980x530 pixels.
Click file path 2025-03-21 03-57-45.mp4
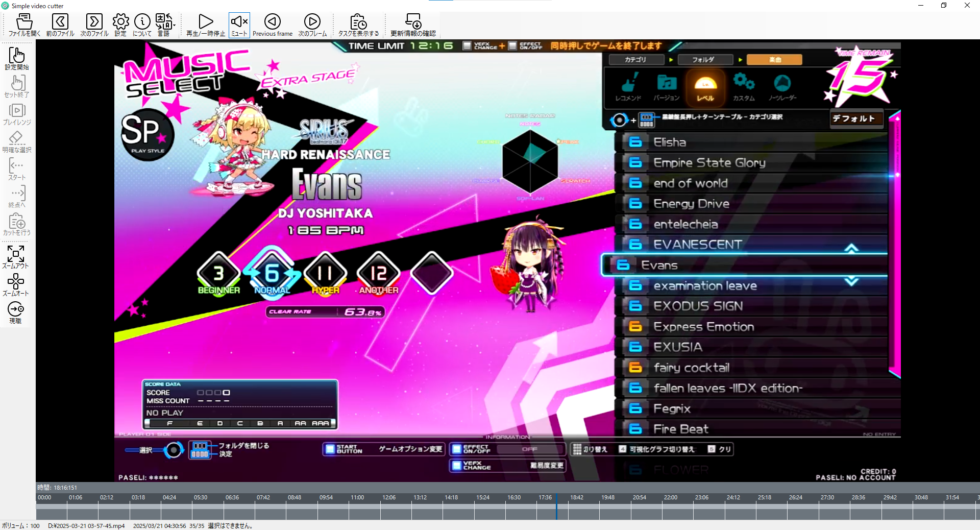(86, 526)
